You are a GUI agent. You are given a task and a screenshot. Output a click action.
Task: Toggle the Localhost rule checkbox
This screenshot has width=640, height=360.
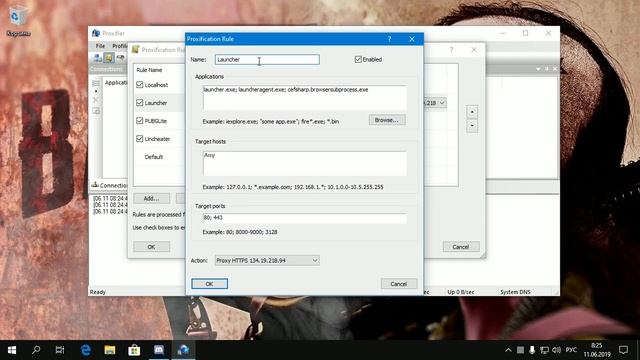[x=140, y=84]
